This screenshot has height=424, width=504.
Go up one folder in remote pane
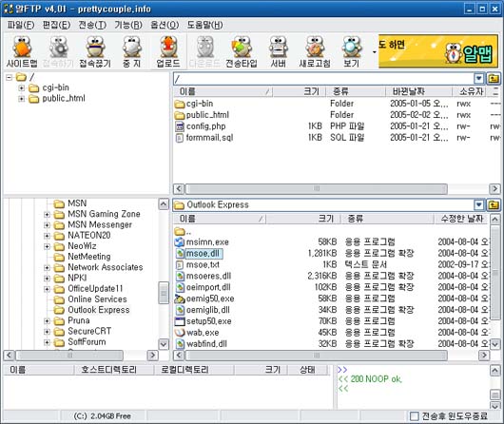tap(494, 79)
